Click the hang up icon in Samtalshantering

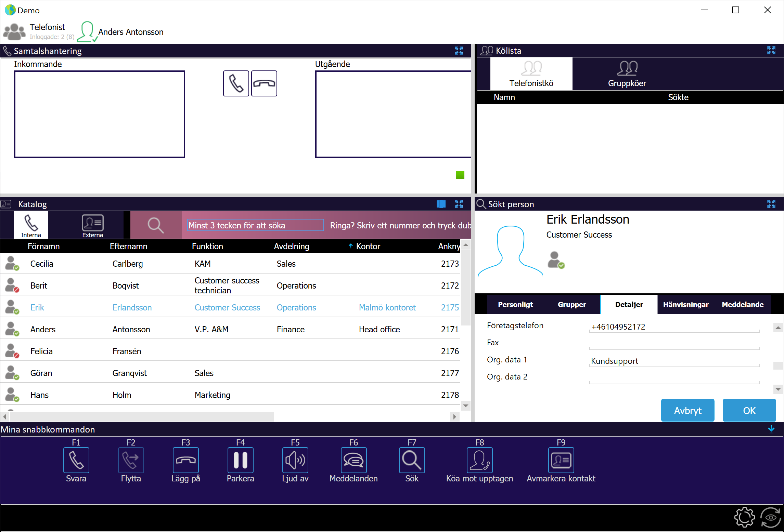click(264, 83)
